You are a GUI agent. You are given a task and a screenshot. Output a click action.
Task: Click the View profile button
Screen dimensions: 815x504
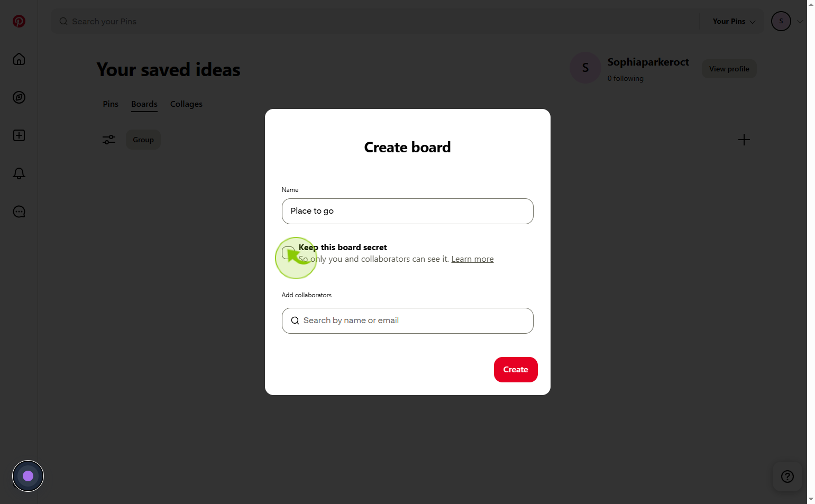tap(729, 69)
